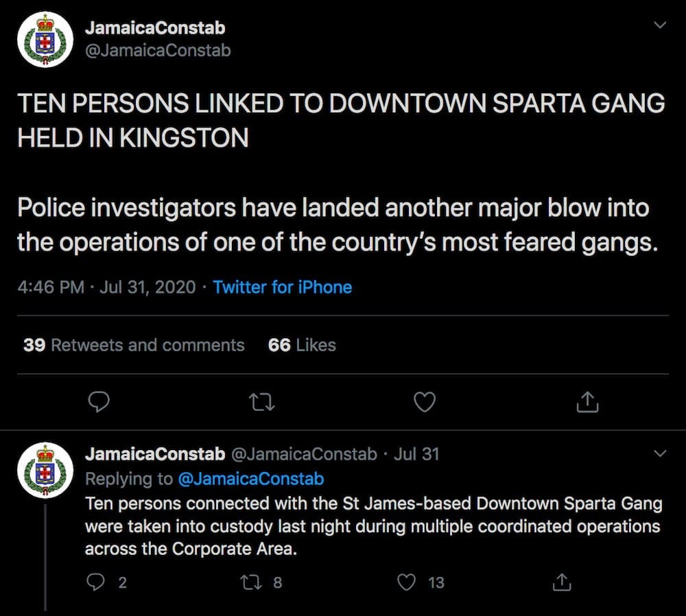Screen dimensions: 686x616
Task: Share the reply tweet via share icon
Action: coord(562,582)
